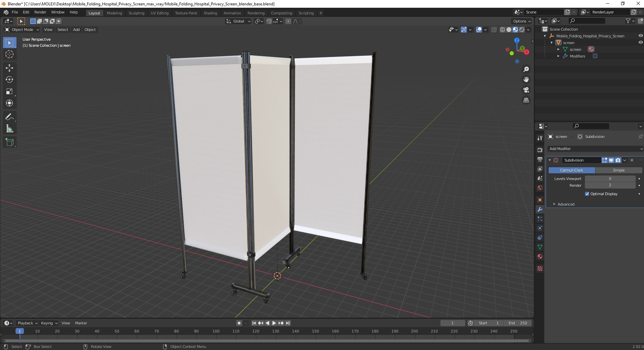This screenshot has height=350, width=644.
Task: Hide the Mobile_Folding_Hospital_Privacy_Screen collection
Action: click(640, 36)
